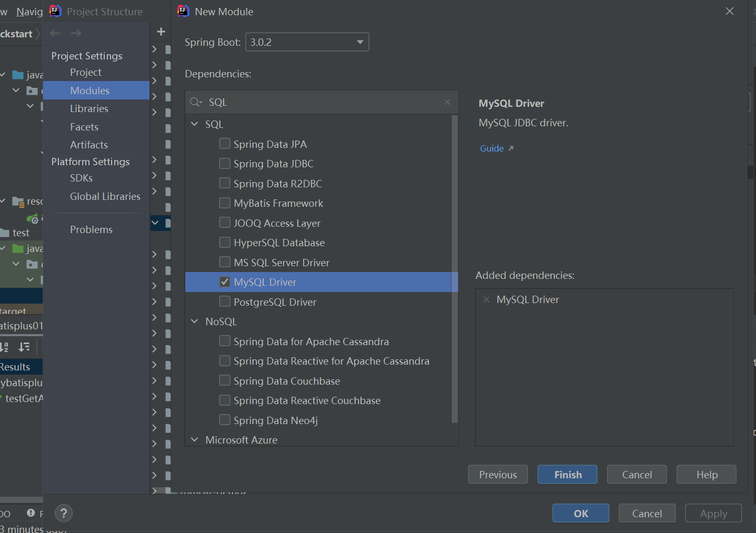Collapse the NoSQL dependency group

[194, 321]
